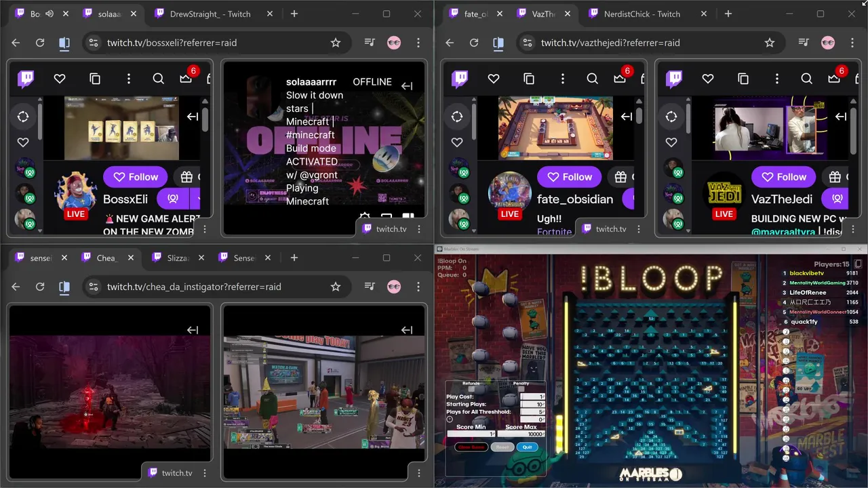Open twitch.tv pane menu dots under solaaaarrrr
The height and width of the screenshot is (488, 868).
419,229
